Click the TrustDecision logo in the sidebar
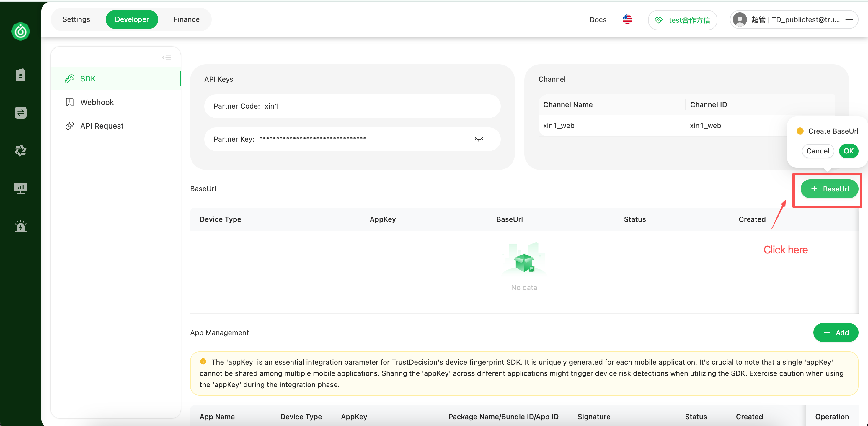Viewport: 868px width, 426px height. pyautogui.click(x=21, y=31)
